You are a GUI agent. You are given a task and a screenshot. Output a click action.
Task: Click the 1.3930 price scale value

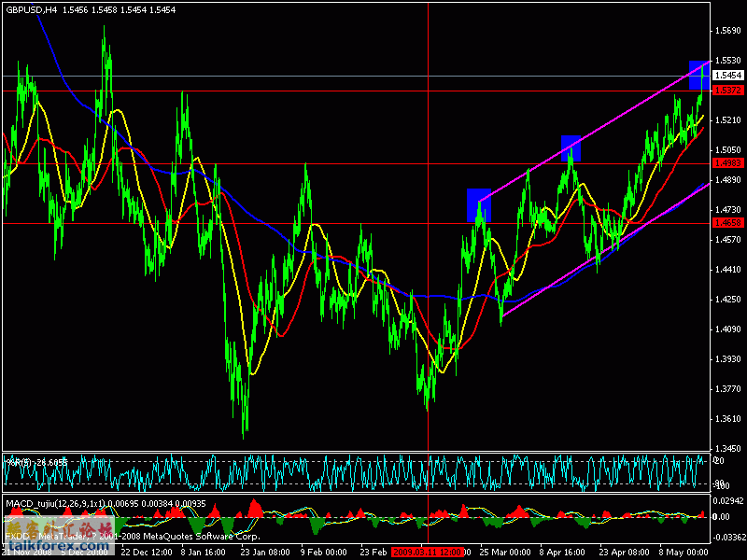pos(728,359)
